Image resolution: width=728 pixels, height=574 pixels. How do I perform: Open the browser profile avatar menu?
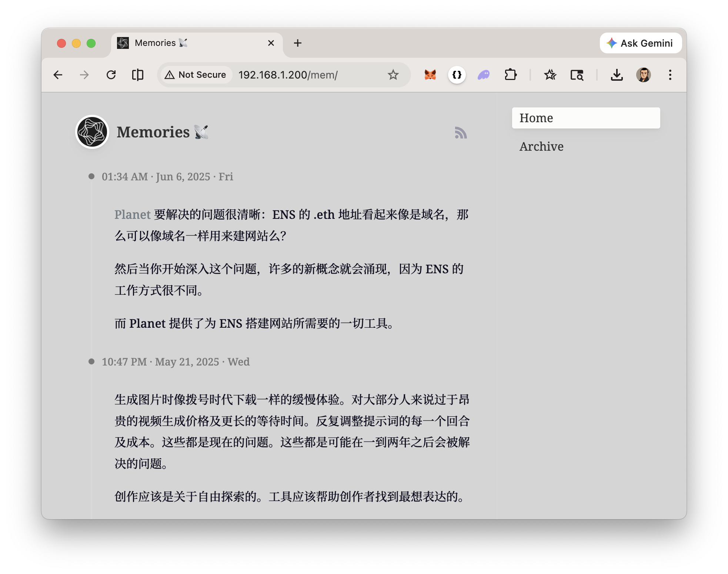click(644, 75)
